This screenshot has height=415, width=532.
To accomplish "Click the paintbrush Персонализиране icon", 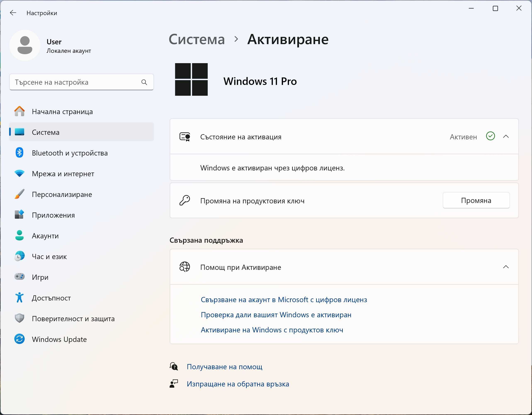I will tap(19, 194).
